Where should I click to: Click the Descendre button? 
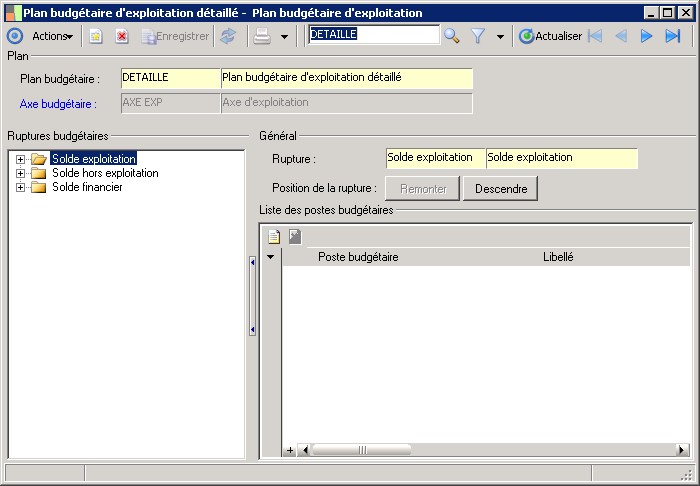pyautogui.click(x=500, y=189)
